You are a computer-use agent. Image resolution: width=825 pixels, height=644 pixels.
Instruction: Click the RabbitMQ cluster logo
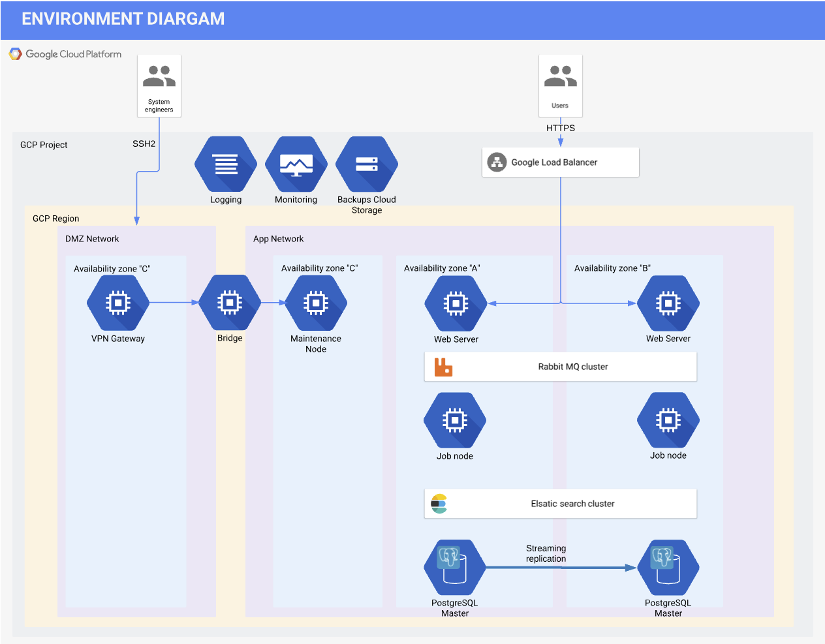(x=443, y=366)
